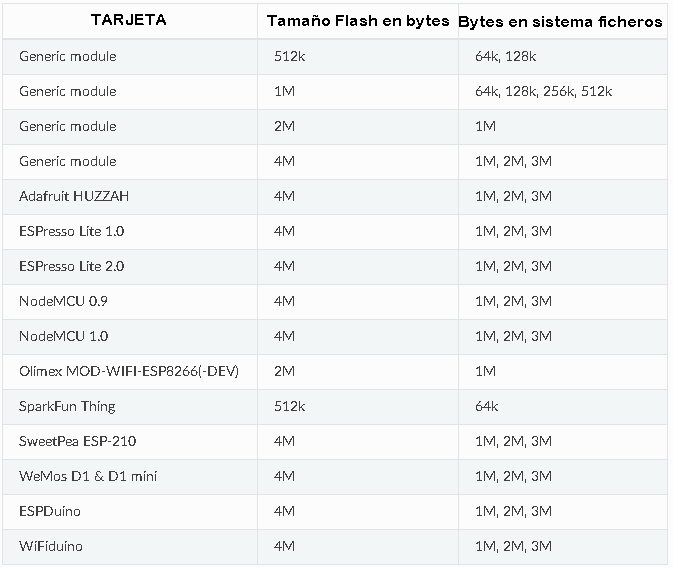Image resolution: width=673 pixels, height=568 pixels.
Task: Select the 64k, 128k, 256k, 512k cell
Action: tap(543, 91)
